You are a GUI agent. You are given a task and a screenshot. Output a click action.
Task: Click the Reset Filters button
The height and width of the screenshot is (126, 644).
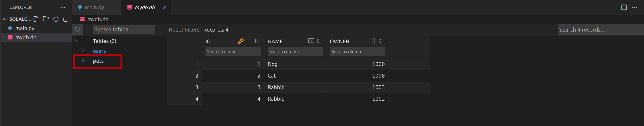pyautogui.click(x=184, y=30)
